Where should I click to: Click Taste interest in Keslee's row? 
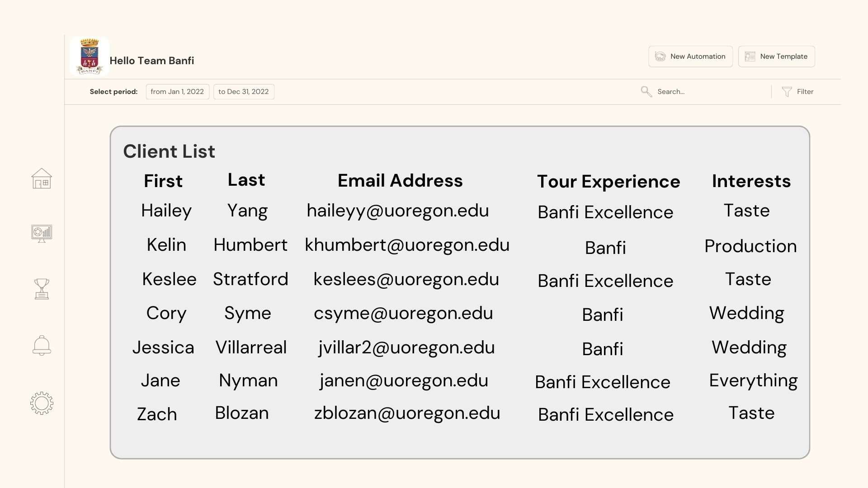748,279
